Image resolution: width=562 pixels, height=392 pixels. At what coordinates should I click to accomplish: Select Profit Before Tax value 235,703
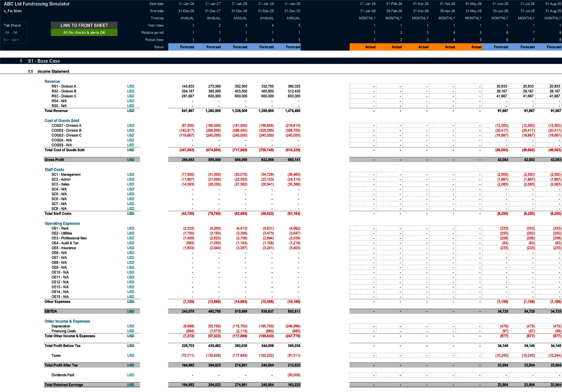pyautogui.click(x=188, y=346)
